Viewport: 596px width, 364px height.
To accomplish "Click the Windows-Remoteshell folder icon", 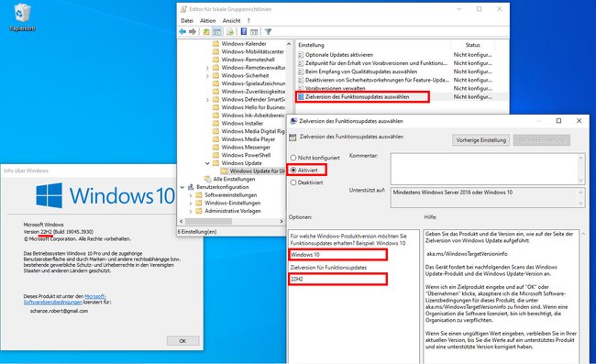I will [x=215, y=60].
